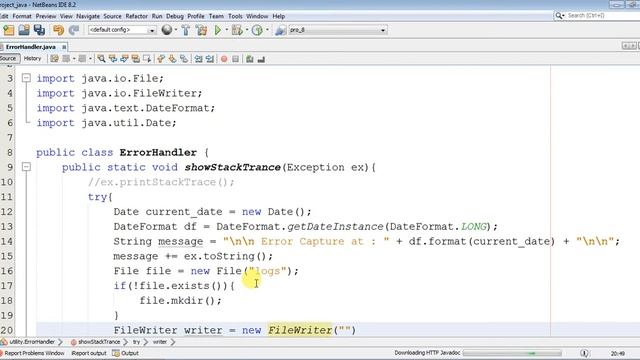Click the Shift Line Right icon
The image size is (640, 360).
pyautogui.click(x=210, y=59)
